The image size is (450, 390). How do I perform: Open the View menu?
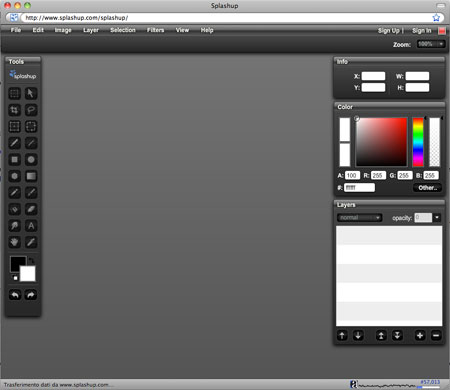click(x=182, y=30)
